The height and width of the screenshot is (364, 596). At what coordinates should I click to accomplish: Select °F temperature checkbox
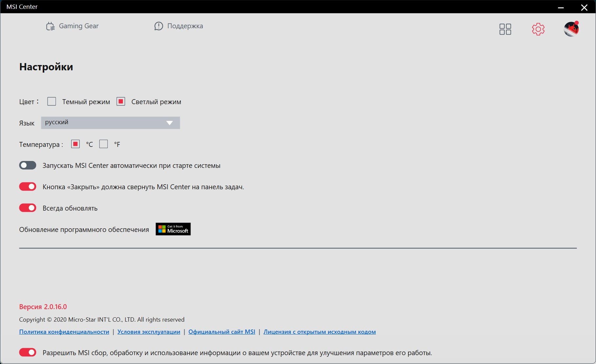103,144
